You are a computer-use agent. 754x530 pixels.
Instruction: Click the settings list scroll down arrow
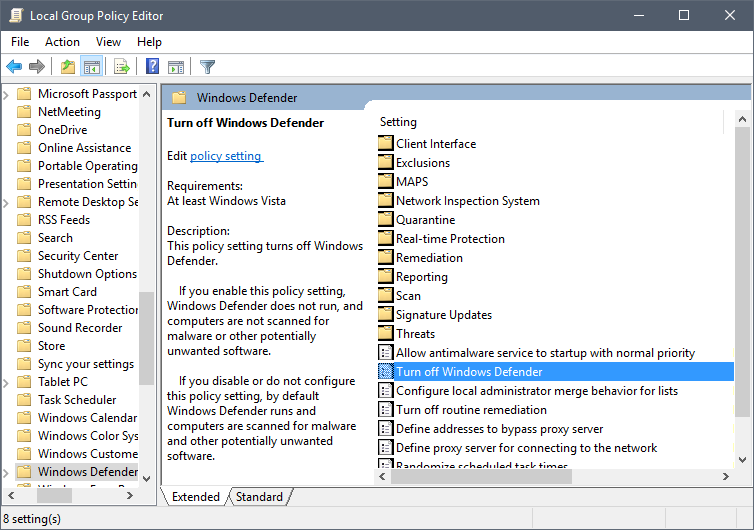742,460
